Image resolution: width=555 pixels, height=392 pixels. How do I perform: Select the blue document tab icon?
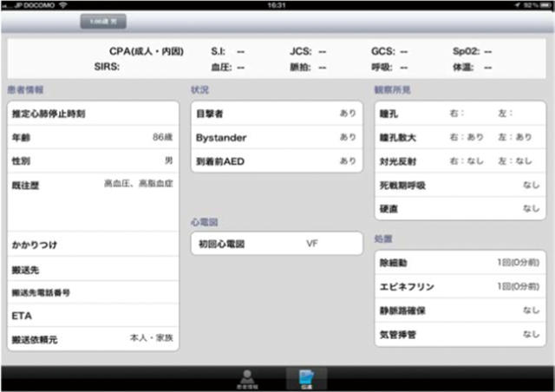click(306, 377)
